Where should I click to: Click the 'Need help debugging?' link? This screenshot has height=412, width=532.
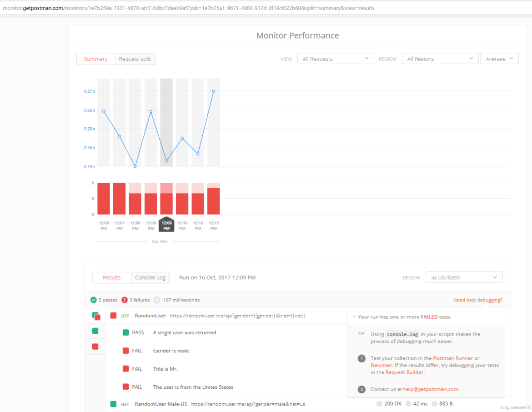(477, 300)
